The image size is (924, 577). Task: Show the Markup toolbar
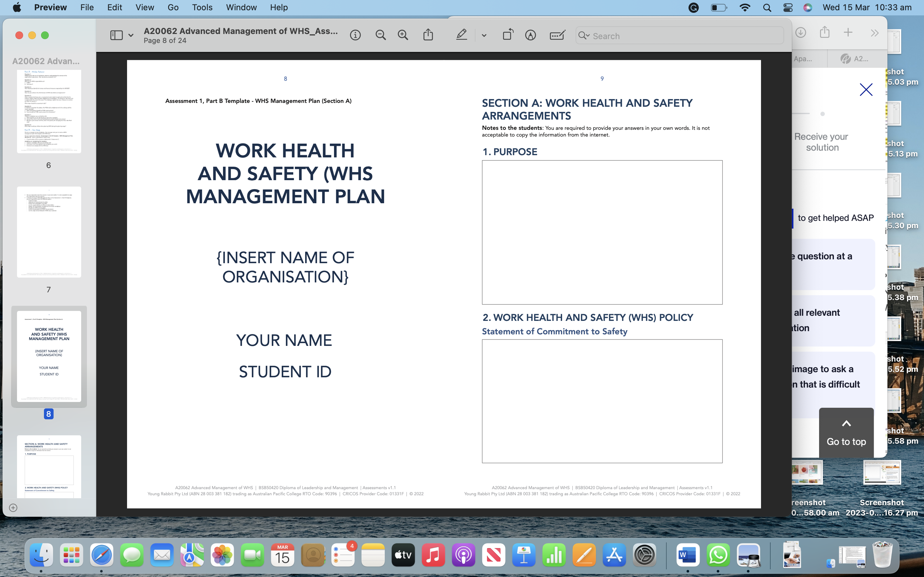tap(531, 35)
